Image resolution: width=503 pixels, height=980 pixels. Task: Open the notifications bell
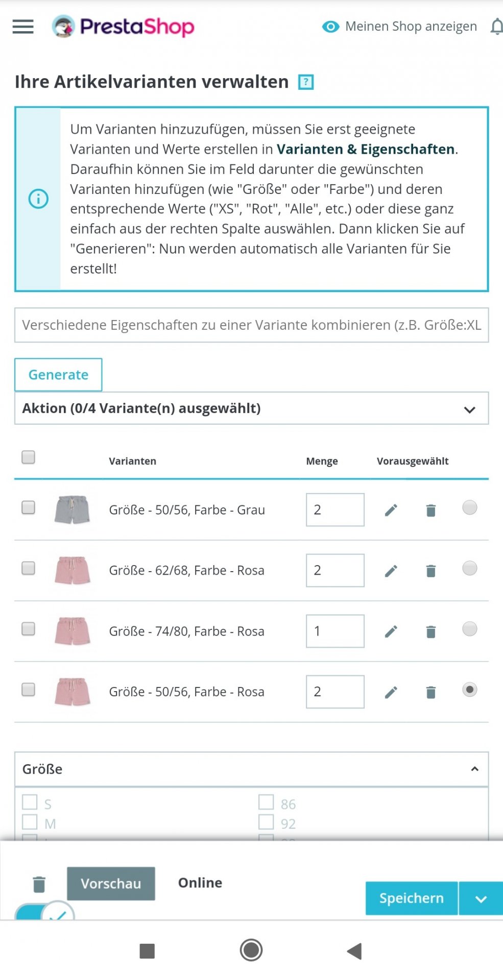pos(496,27)
